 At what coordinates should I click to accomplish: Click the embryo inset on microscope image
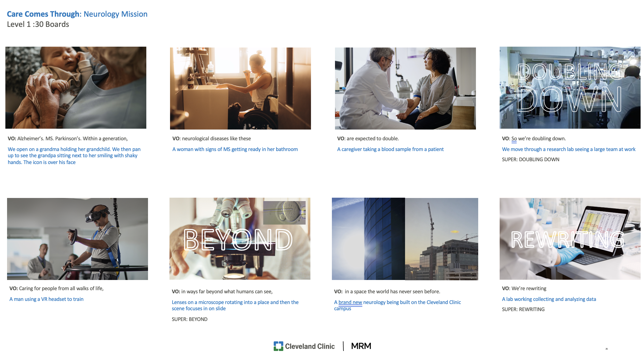coord(284,213)
